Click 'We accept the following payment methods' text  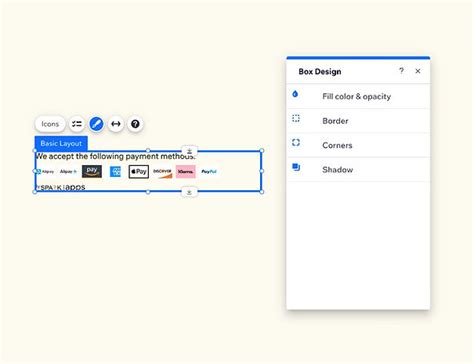pos(115,156)
